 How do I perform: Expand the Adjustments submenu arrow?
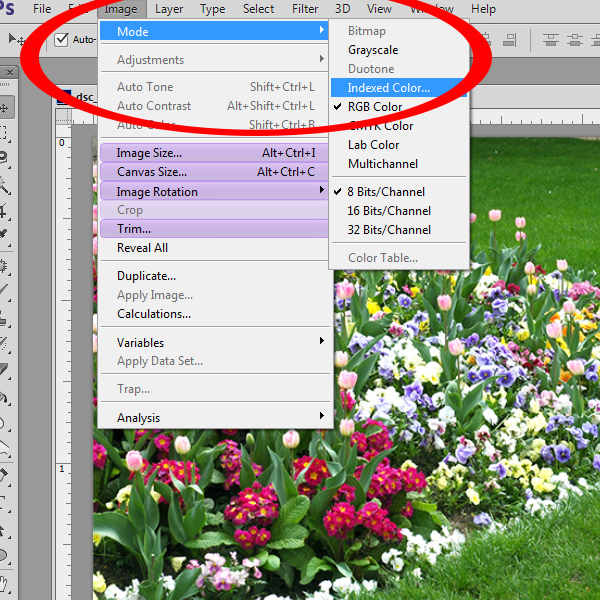coord(322,59)
